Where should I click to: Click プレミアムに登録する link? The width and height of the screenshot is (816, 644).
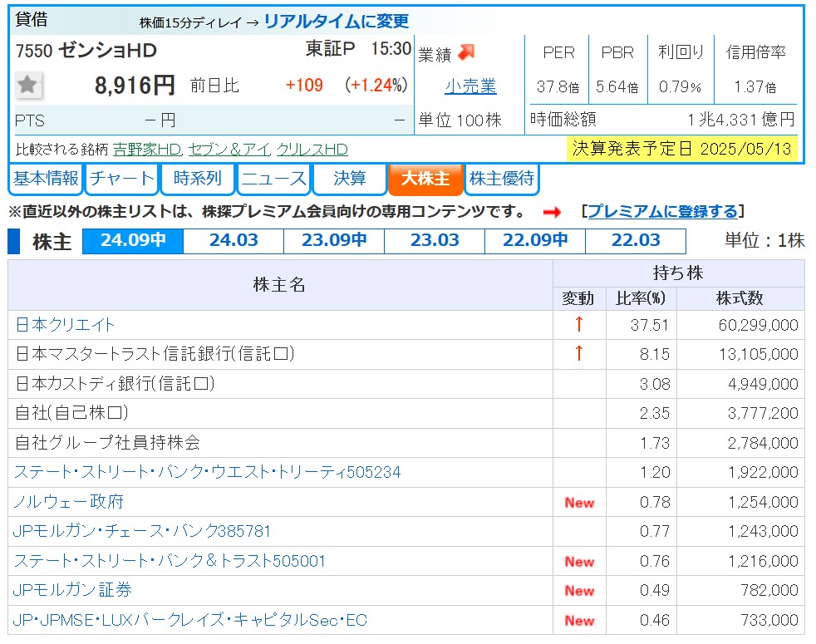tap(663, 211)
